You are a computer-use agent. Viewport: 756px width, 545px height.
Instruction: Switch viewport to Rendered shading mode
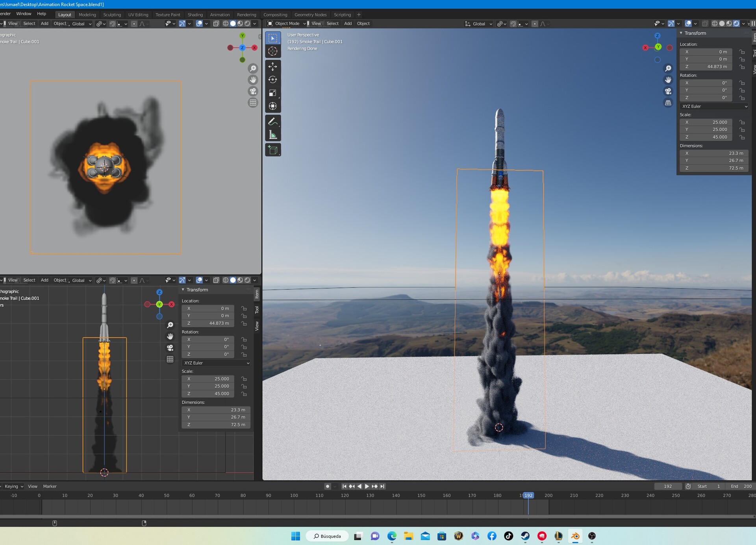737,23
